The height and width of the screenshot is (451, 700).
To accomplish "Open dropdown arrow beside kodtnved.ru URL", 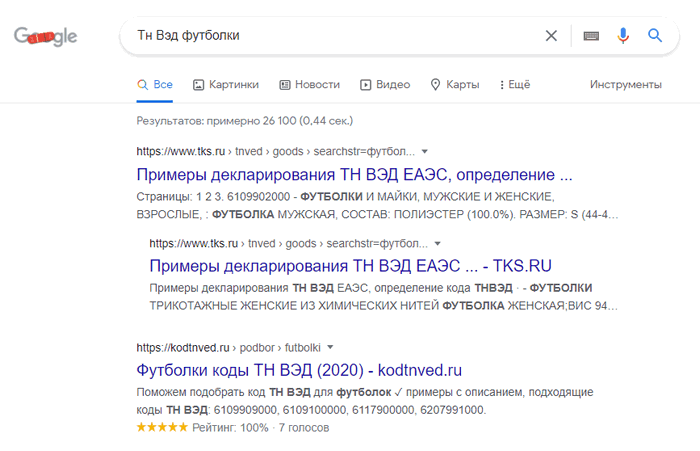I will [329, 346].
